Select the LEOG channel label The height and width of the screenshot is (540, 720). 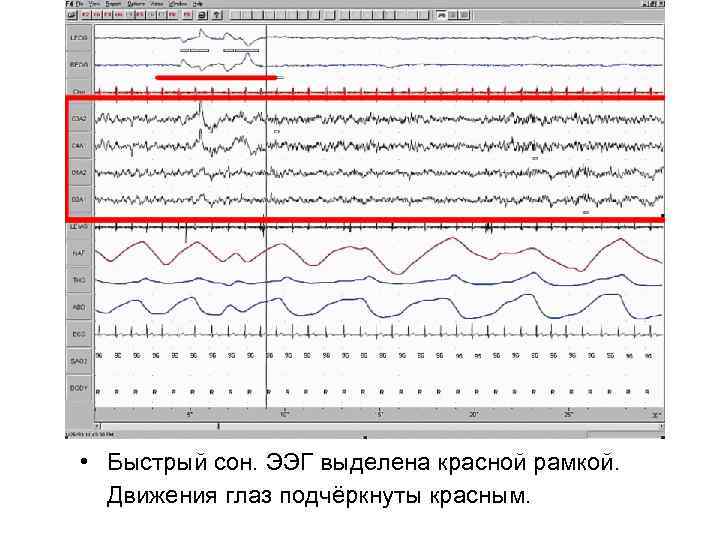tap(79, 37)
